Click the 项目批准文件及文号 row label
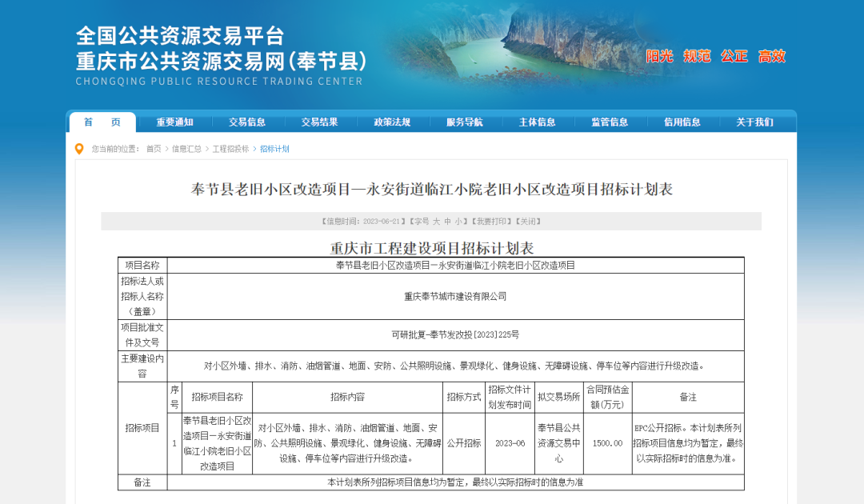The width and height of the screenshot is (864, 504). tap(142, 335)
